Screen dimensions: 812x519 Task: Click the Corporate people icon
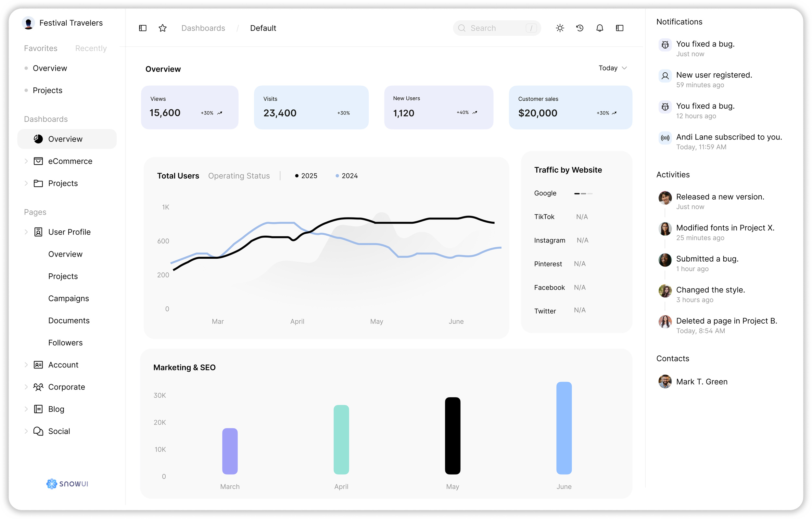[x=38, y=387]
